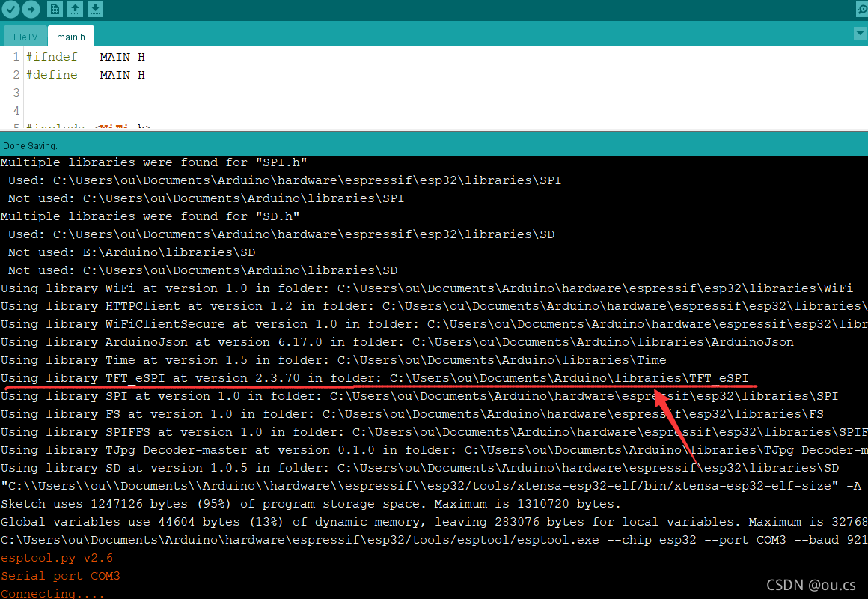Create a new sketch via the toolbar icon
The image size is (868, 599).
pos(54,10)
